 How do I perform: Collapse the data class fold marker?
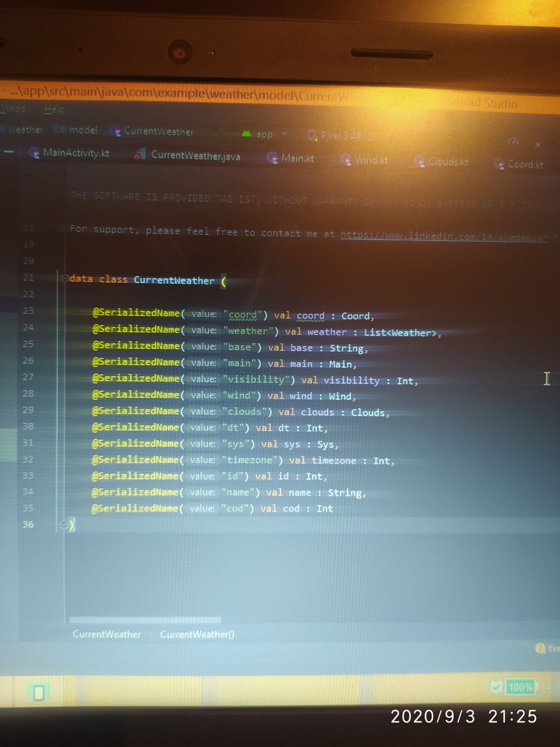click(x=64, y=278)
